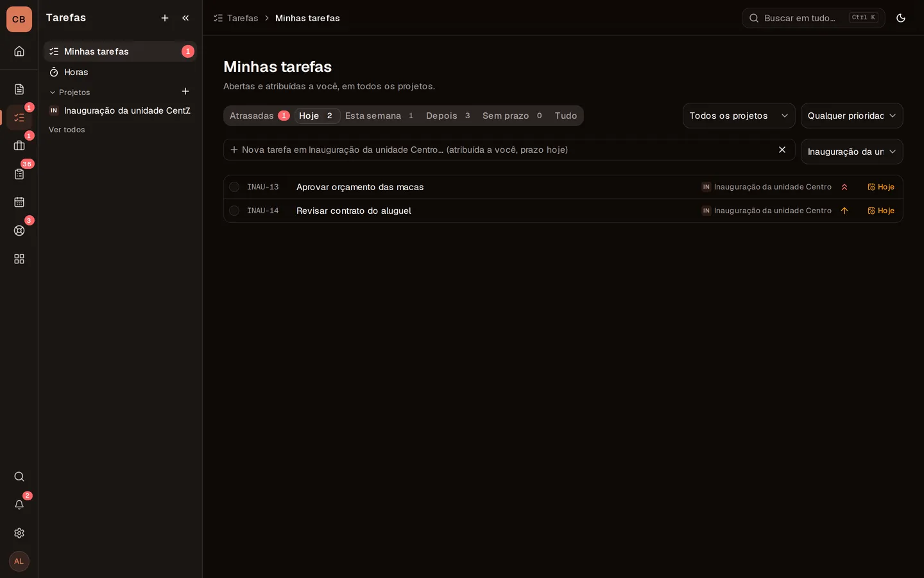Image resolution: width=924 pixels, height=578 pixels.
Task: Open the calendar icon in the rail
Action: (x=19, y=202)
